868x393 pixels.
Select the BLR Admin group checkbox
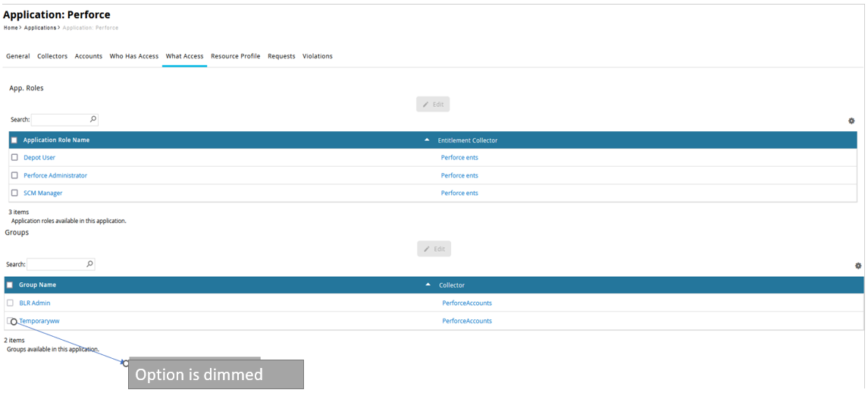11,303
